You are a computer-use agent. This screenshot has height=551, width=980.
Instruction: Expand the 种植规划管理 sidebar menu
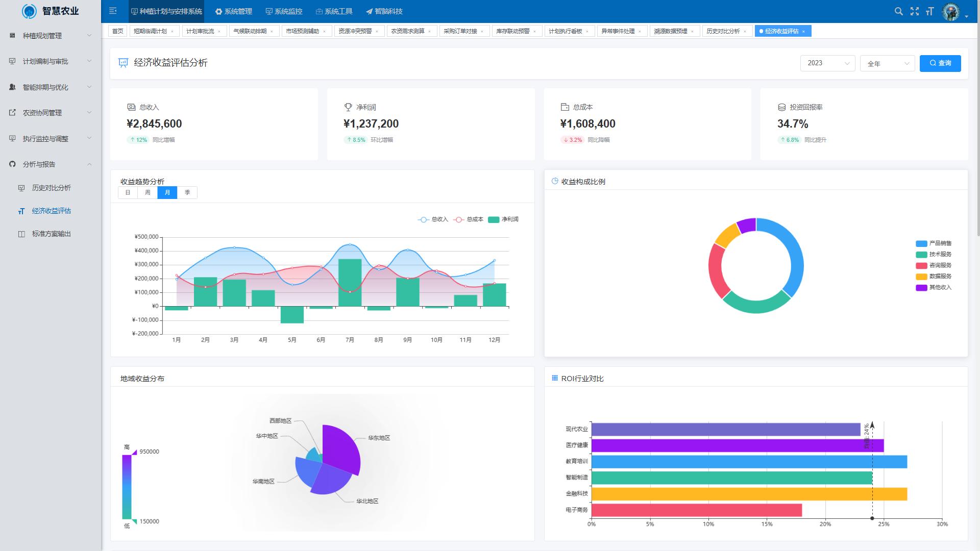pos(50,36)
